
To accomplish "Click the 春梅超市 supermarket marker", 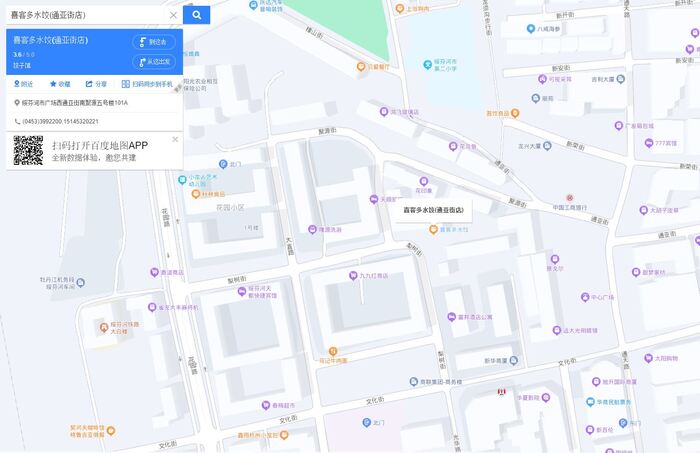I will tap(266, 405).
